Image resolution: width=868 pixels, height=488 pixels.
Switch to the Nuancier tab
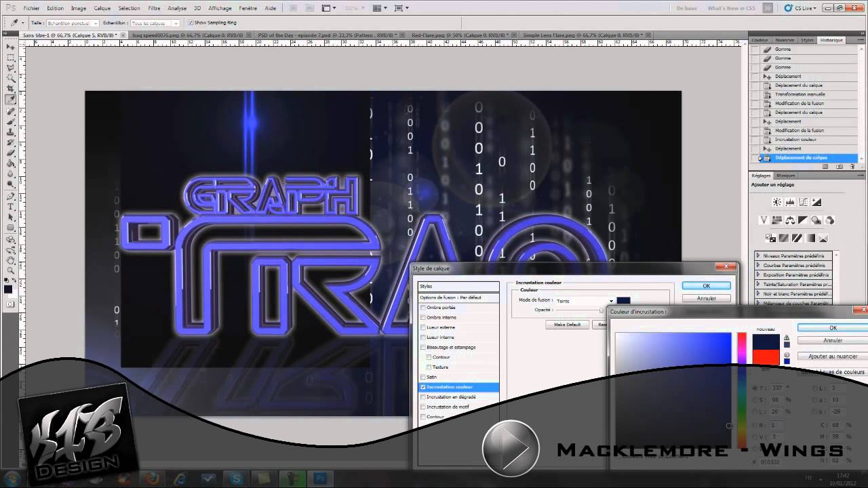(x=785, y=40)
